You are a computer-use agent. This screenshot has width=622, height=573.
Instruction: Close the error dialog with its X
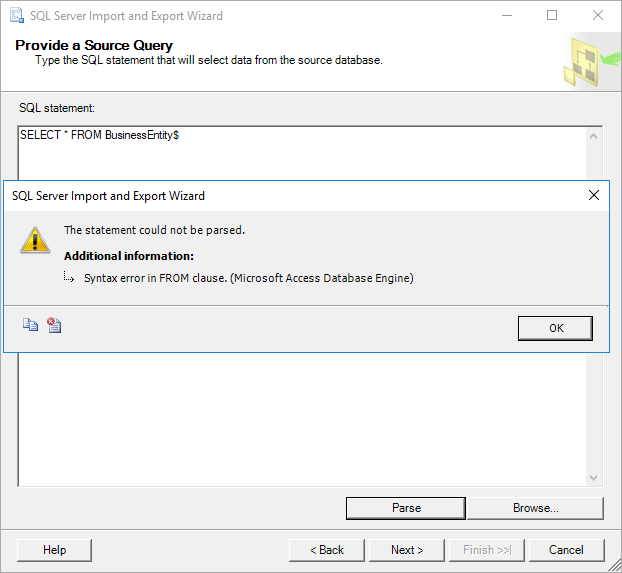pos(594,196)
